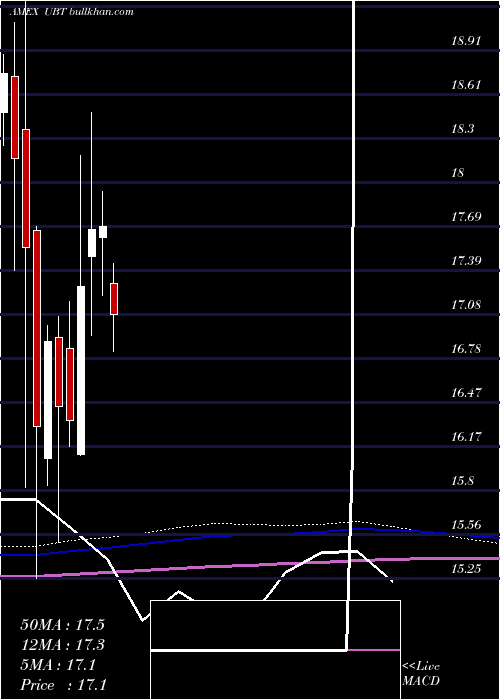Click the 15.25 price axis label
The height and width of the screenshot is (700, 500).
(466, 569)
